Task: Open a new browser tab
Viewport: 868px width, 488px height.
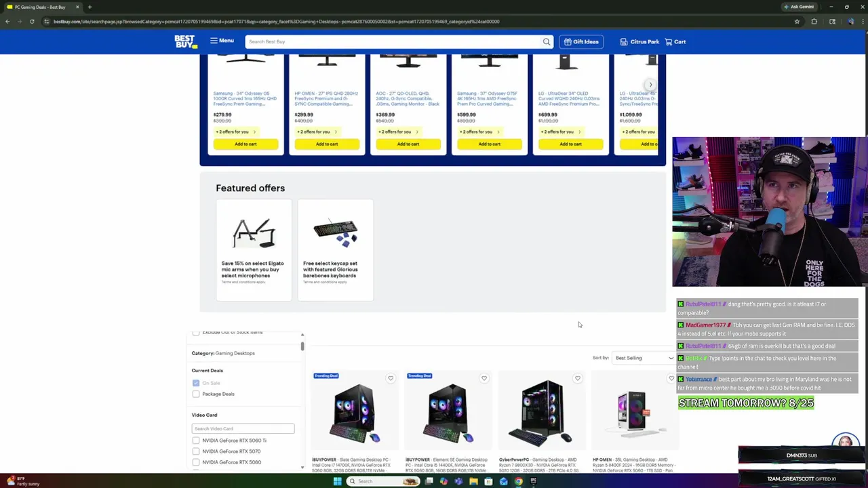Action: [90, 7]
